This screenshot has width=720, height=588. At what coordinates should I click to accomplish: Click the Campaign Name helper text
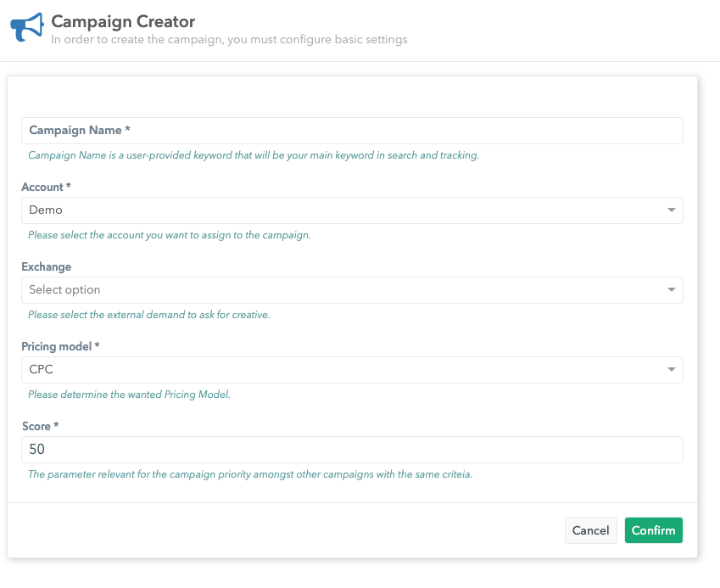(x=254, y=155)
